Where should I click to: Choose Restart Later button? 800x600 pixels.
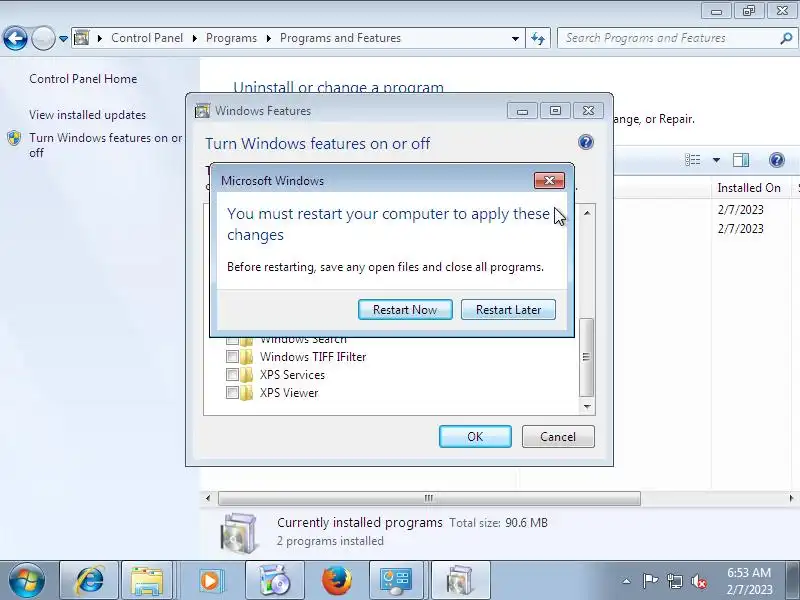click(x=508, y=310)
